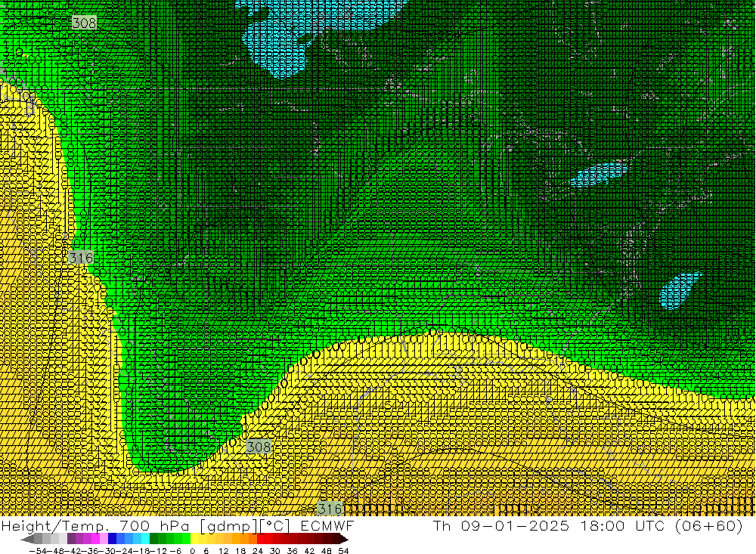The height and width of the screenshot is (554, 756).
Task: Click the '(06+60)' forecast step text
Action: point(709,526)
